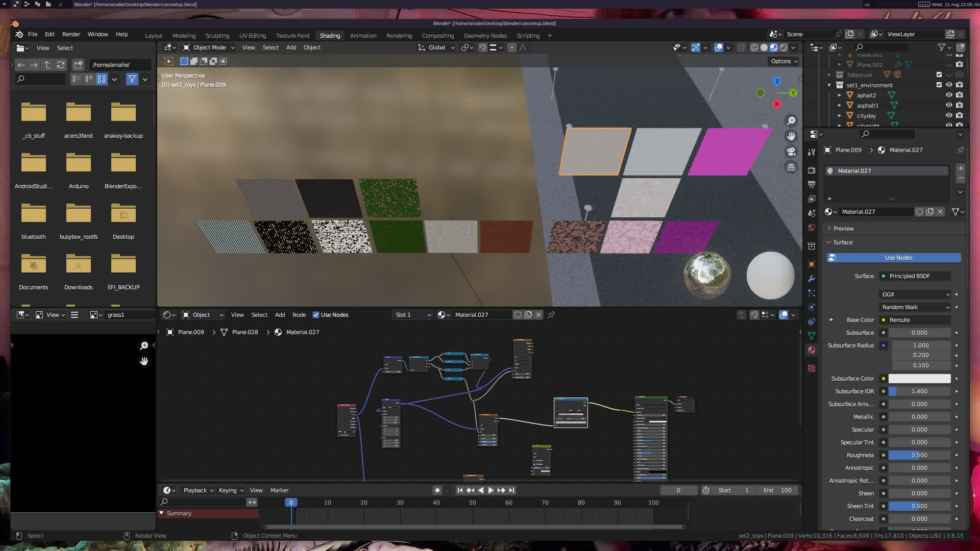The width and height of the screenshot is (980, 551).
Task: Open the GGX distribution dropdown
Action: [915, 294]
